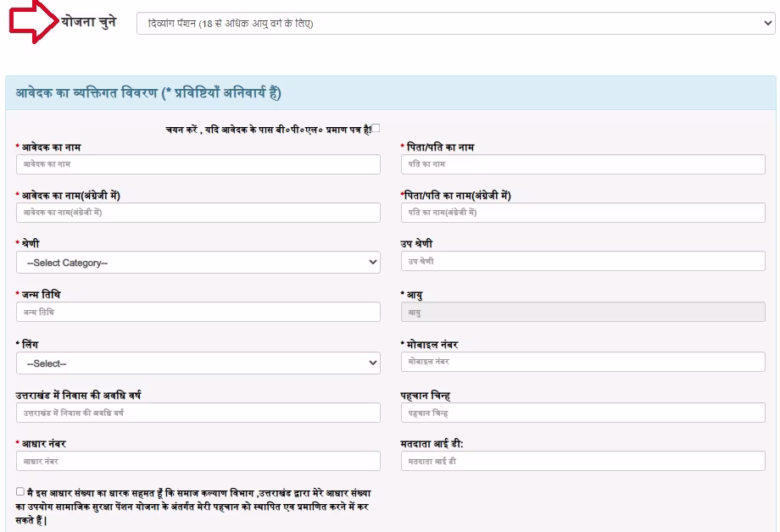The height and width of the screenshot is (532, 780).
Task: Click the मोबाइल नंबर field label
Action: pyautogui.click(x=432, y=344)
